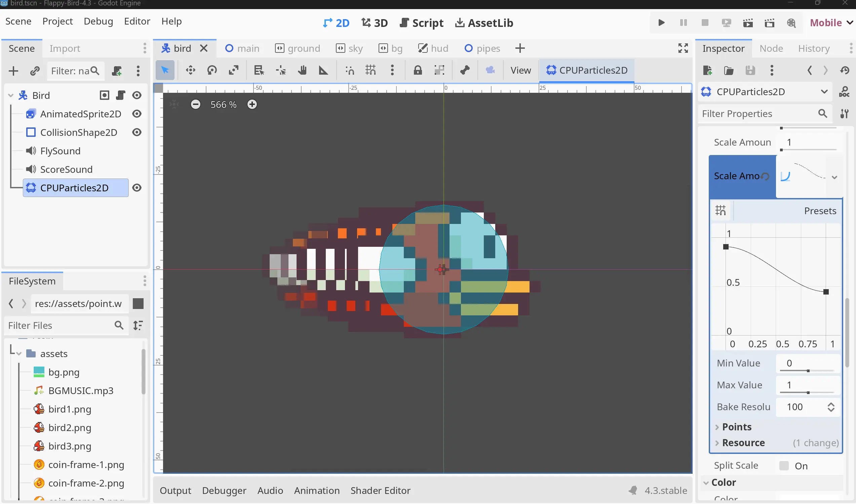The height and width of the screenshot is (504, 856).
Task: Lock the selected node with padlock icon
Action: 418,70
